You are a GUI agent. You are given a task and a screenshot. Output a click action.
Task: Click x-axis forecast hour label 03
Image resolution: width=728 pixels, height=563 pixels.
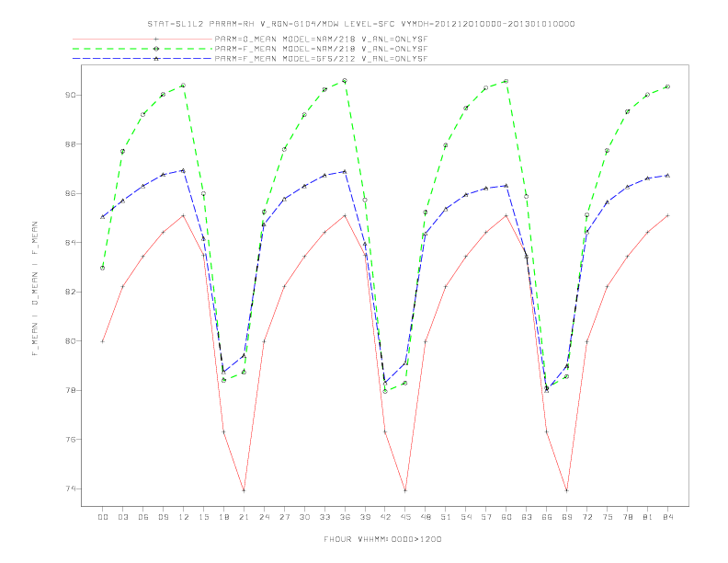[x=123, y=517]
